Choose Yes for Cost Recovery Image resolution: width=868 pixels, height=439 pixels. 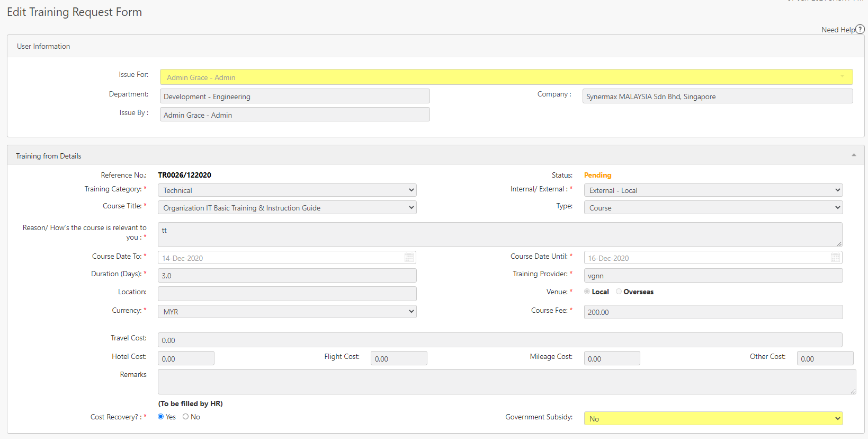(x=160, y=417)
